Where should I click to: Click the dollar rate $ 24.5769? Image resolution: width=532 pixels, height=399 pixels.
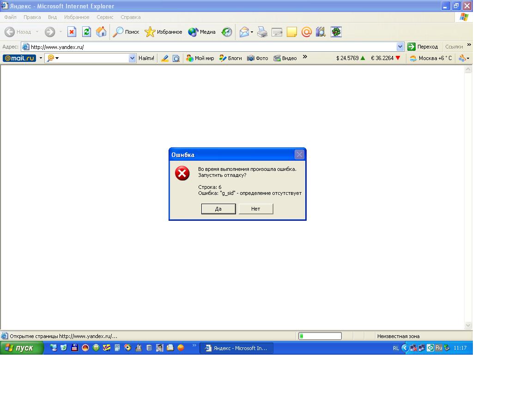[x=351, y=58]
